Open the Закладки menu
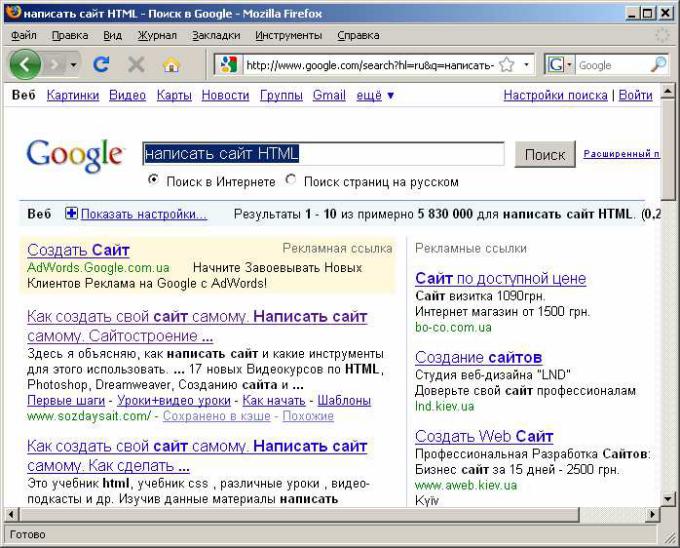 tap(216, 35)
